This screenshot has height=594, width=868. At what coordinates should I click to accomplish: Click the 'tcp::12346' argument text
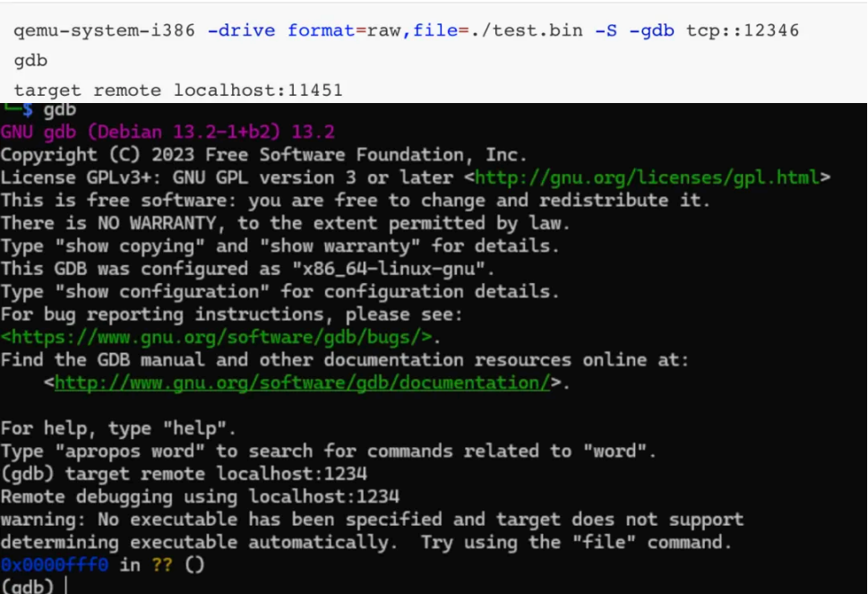pos(743,30)
